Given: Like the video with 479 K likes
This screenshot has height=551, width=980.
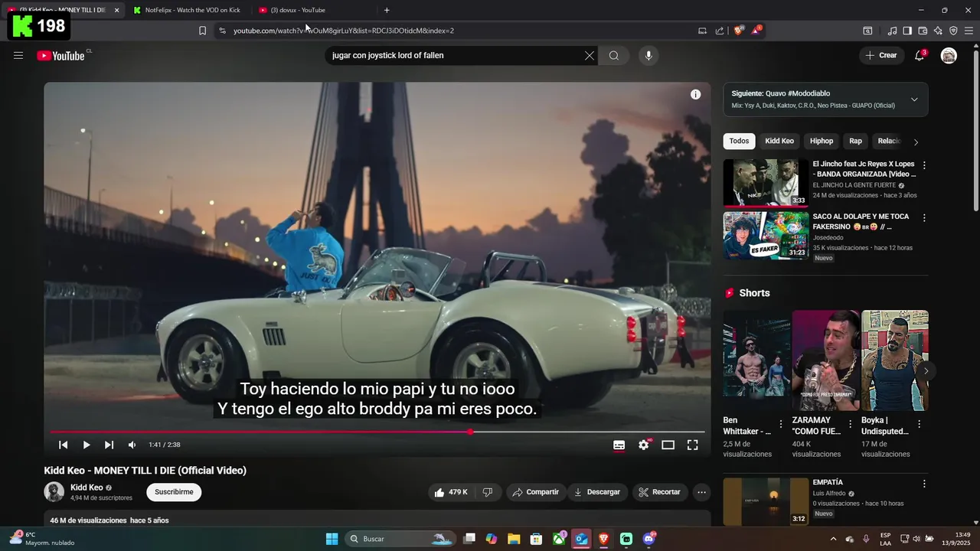Looking at the screenshot, I should pos(451,492).
